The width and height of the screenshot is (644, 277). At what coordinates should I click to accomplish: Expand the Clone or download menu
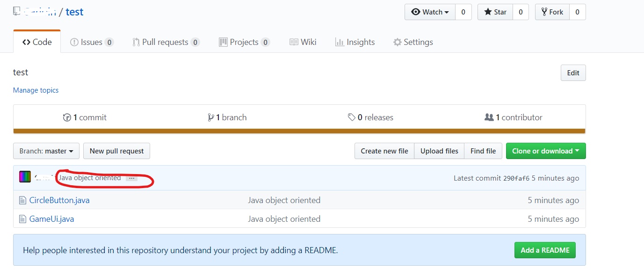[x=545, y=151]
